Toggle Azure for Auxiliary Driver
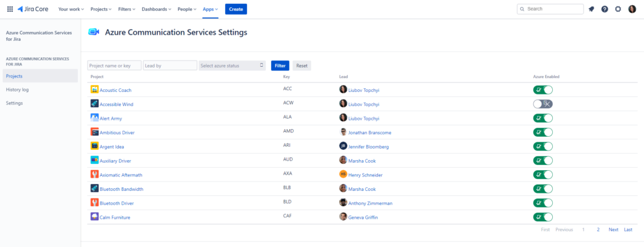Image resolution: width=644 pixels, height=247 pixels. pyautogui.click(x=543, y=161)
